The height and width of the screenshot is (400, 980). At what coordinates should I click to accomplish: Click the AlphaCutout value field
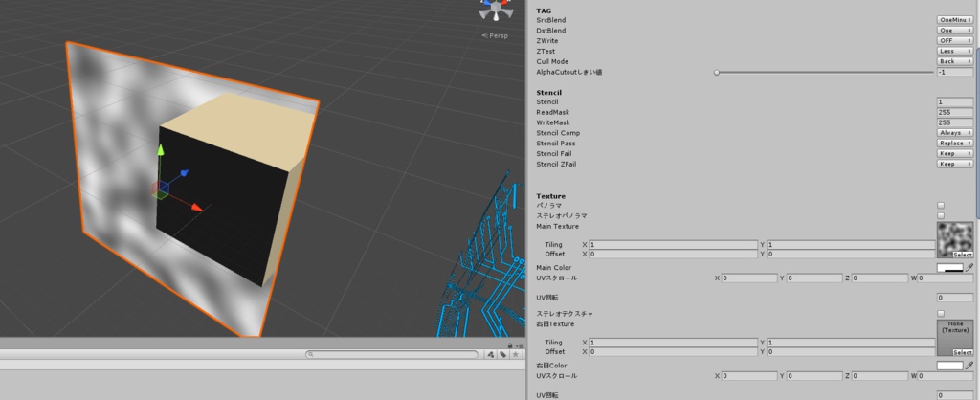coord(955,72)
